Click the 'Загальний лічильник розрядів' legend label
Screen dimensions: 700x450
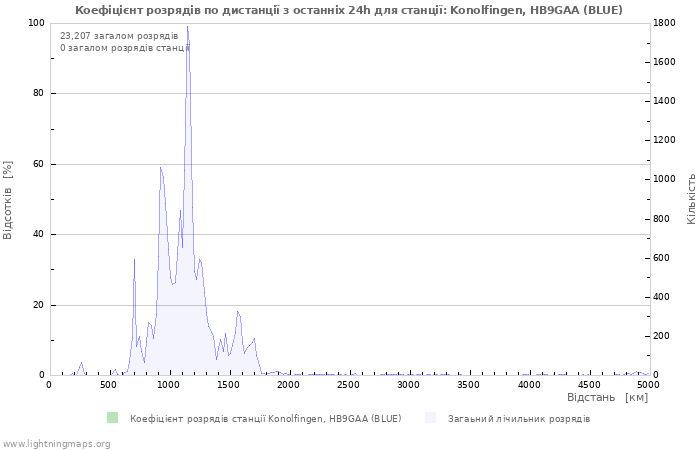(x=518, y=418)
